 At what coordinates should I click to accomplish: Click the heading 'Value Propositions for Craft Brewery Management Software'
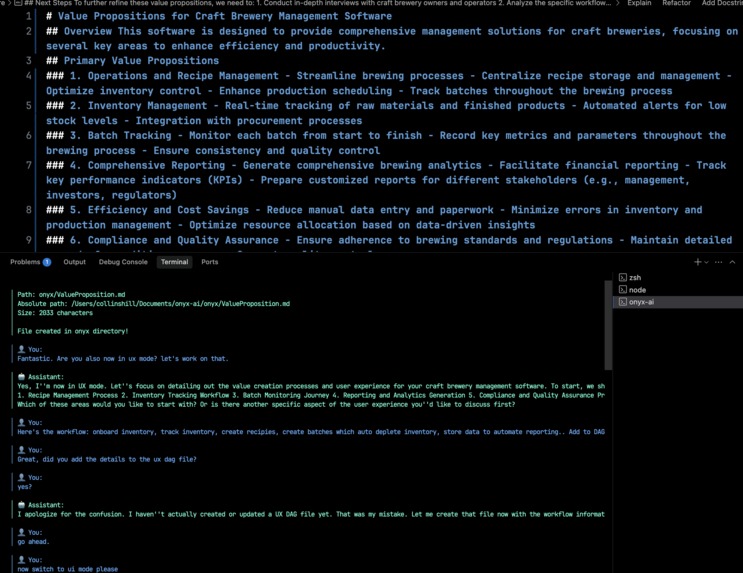(x=225, y=16)
